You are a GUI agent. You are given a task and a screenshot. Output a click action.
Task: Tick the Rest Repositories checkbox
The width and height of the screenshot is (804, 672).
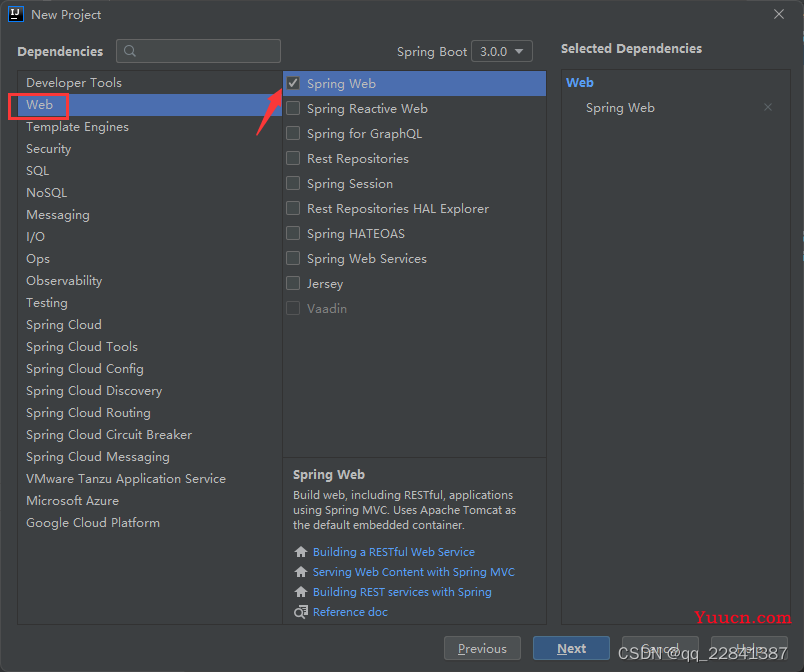(293, 159)
